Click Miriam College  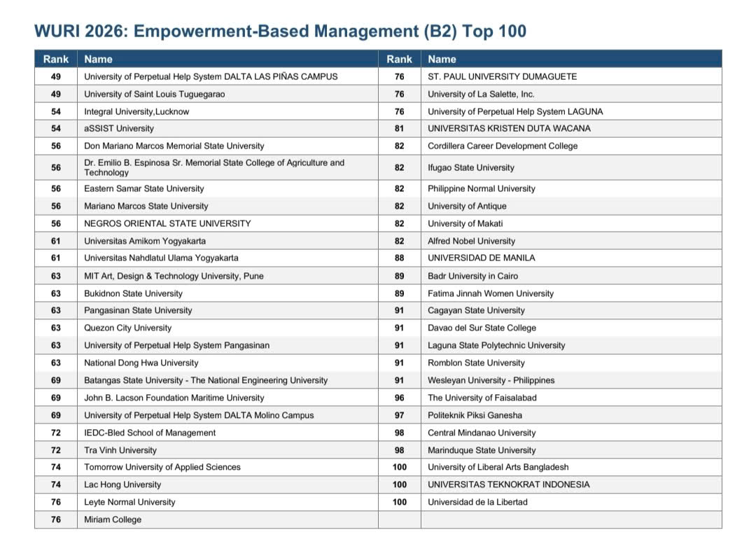pos(113,519)
